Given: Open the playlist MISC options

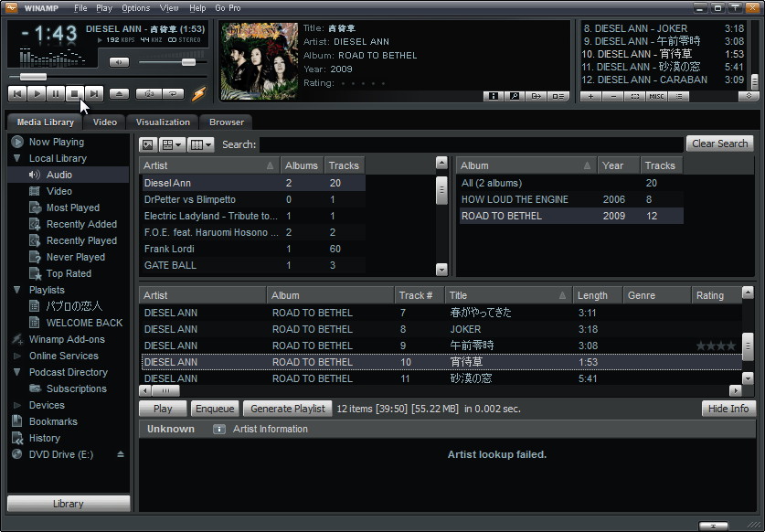Looking at the screenshot, I should (656, 97).
